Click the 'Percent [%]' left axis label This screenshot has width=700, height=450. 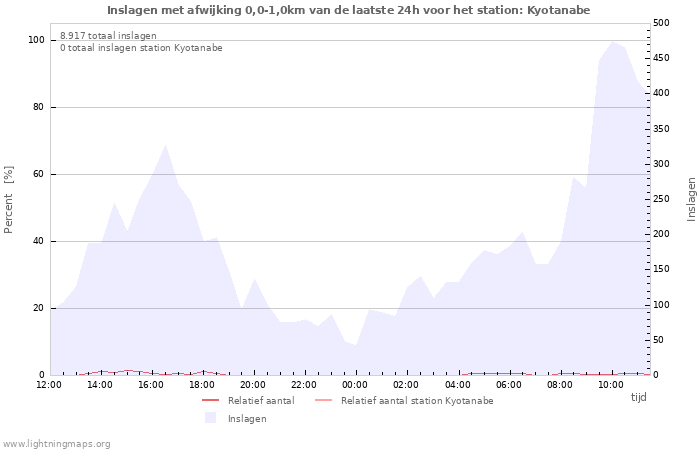pos(9,200)
